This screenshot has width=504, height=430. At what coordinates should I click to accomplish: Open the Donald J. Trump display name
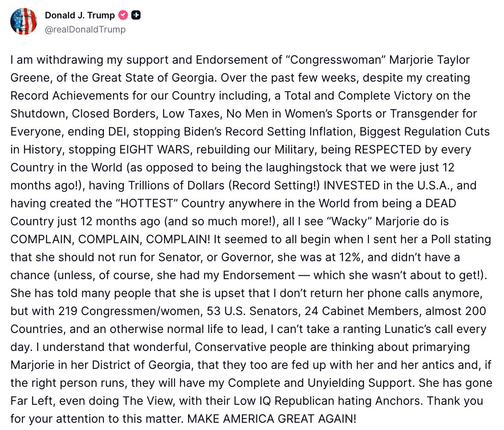point(80,15)
